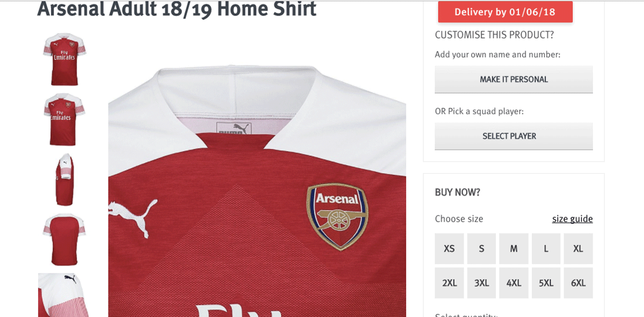Open the sleeve close-up thumbnail

(64, 295)
